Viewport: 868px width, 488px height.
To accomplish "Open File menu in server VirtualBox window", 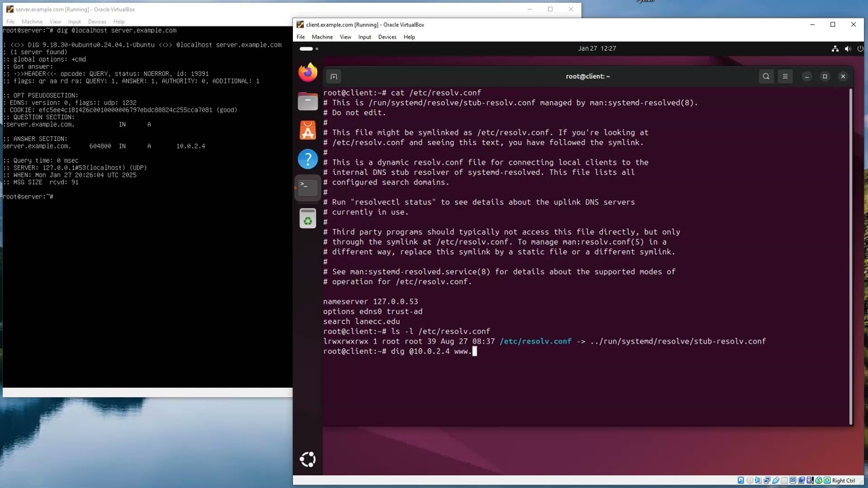I will tap(10, 22).
